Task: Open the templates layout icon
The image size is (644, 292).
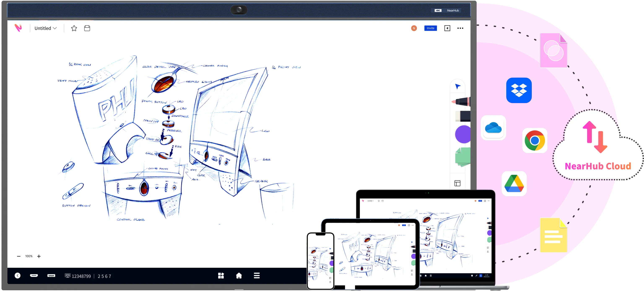Action: [x=457, y=183]
